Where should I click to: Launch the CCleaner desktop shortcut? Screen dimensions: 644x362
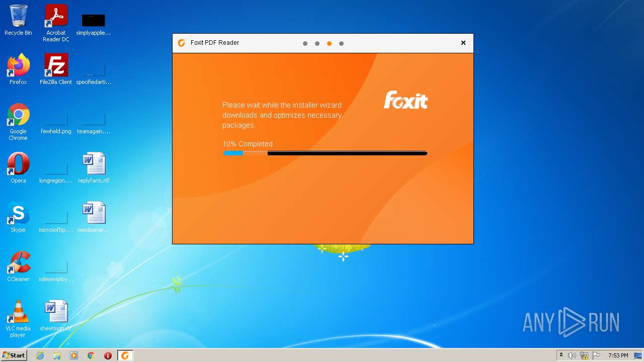click(18, 266)
